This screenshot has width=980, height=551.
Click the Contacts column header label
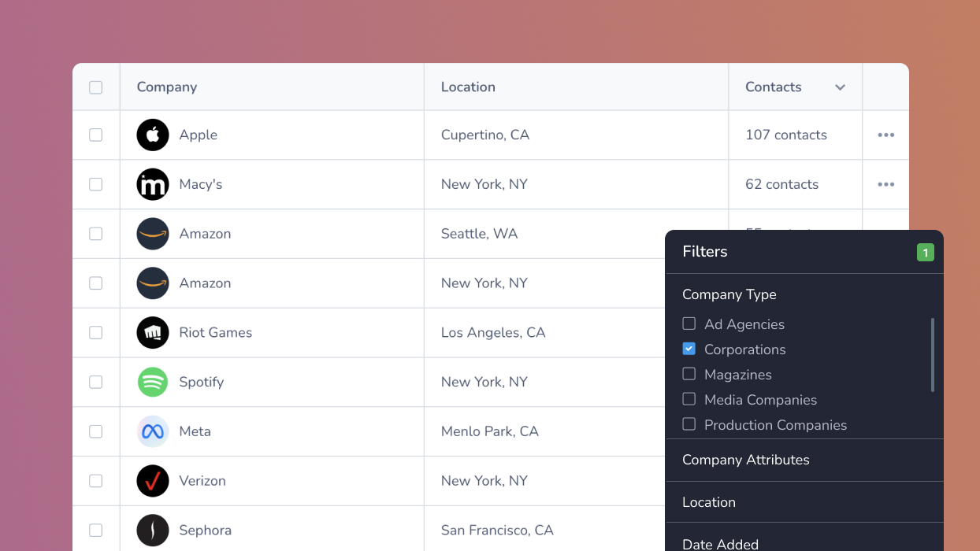(x=774, y=87)
